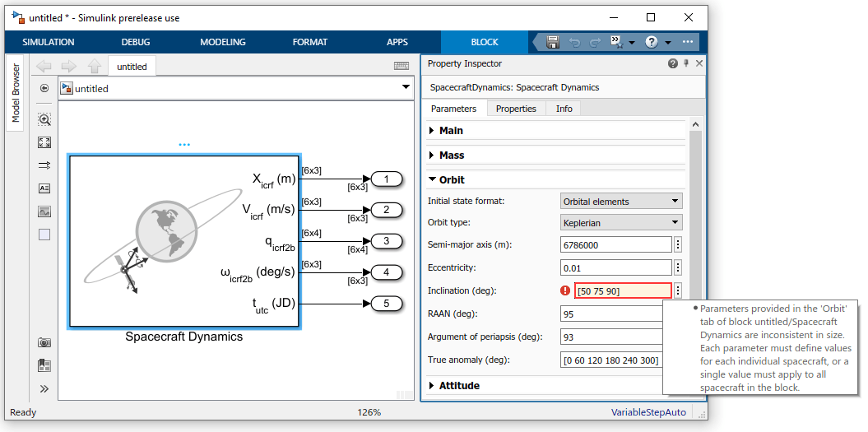Click the Model Browser side button
Screen dimensions: 868x432
(15, 92)
